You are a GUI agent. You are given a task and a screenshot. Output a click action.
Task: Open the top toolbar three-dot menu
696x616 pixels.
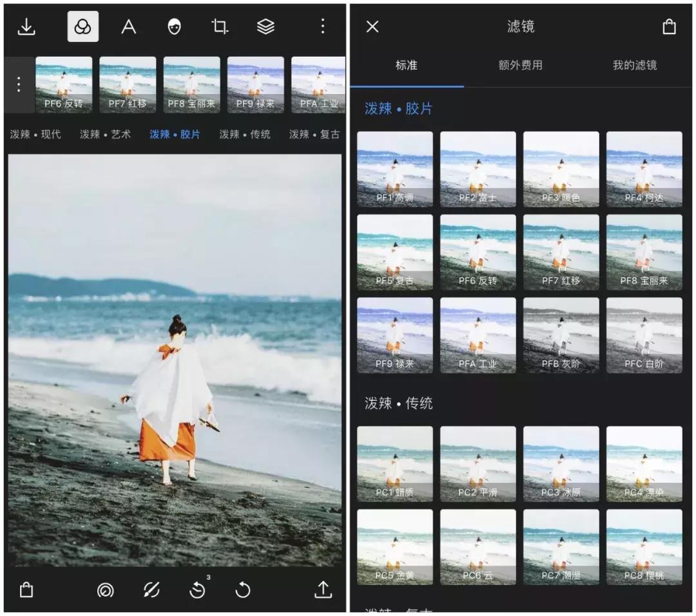(323, 26)
